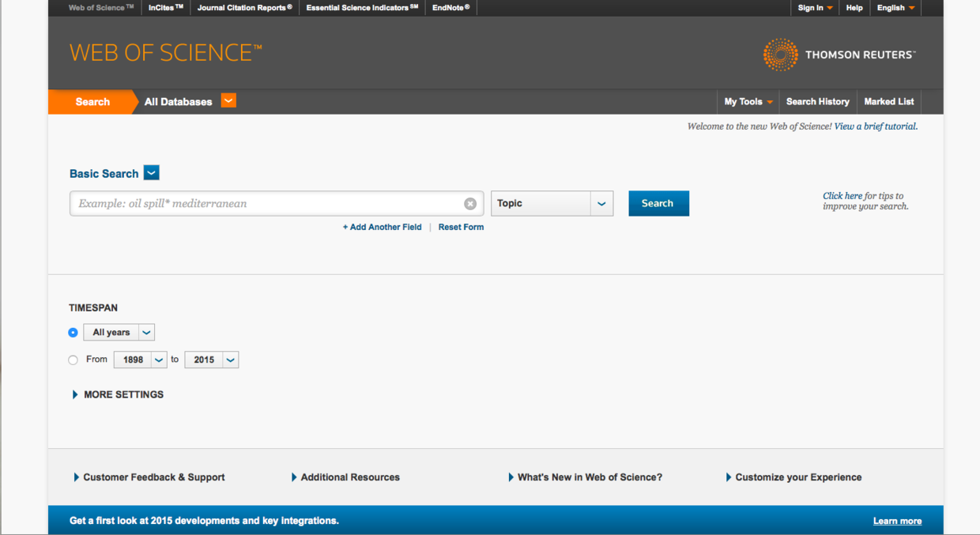Open Journal Citation Reports tab
Image resolution: width=980 pixels, height=535 pixels.
[244, 8]
